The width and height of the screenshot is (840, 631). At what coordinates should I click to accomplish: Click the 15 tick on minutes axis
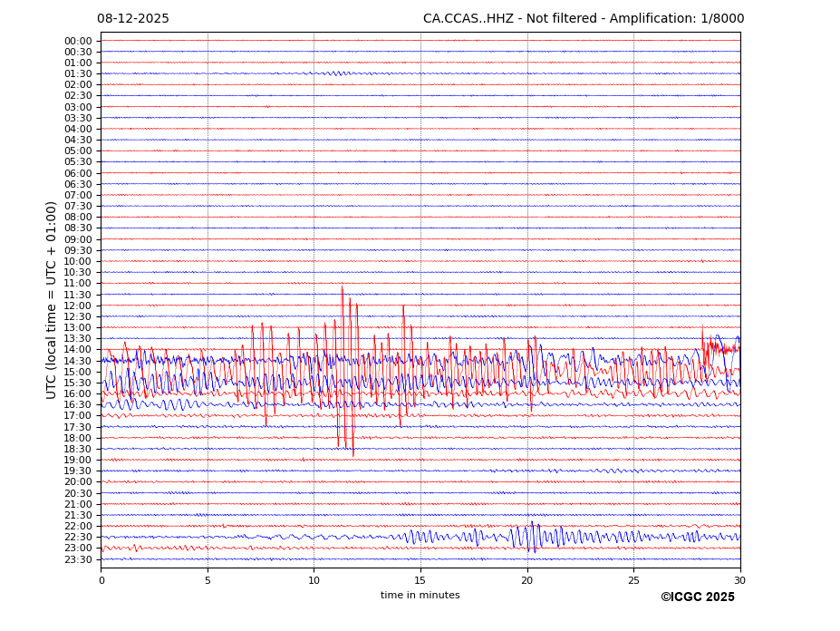(x=420, y=579)
